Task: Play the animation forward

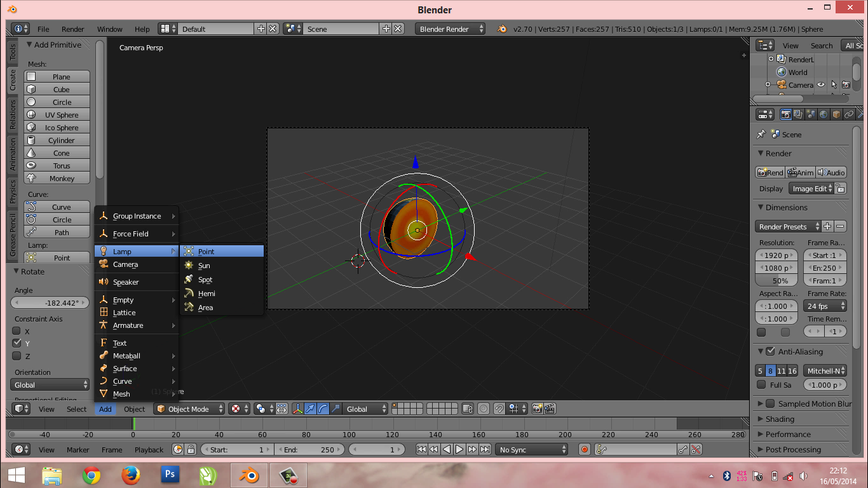Action: pos(459,450)
